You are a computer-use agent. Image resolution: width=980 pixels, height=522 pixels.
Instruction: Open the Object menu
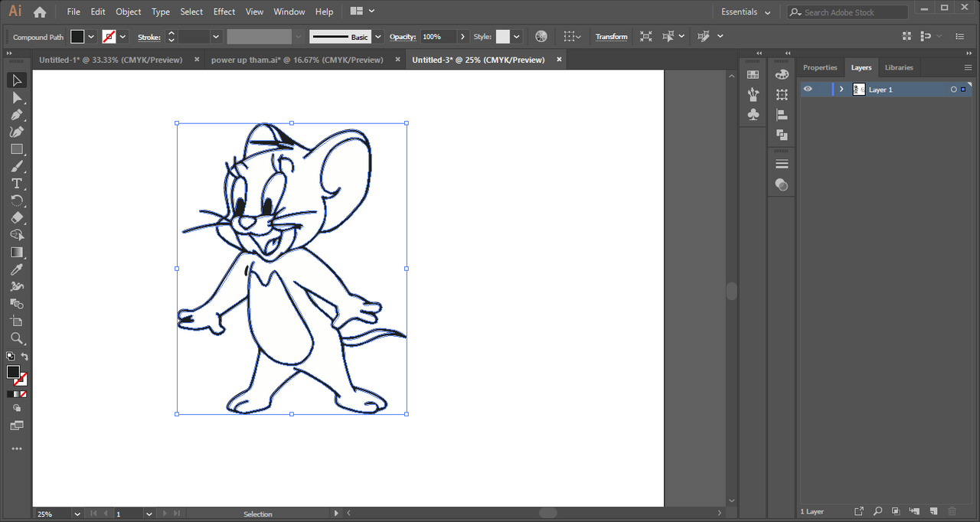pos(129,11)
